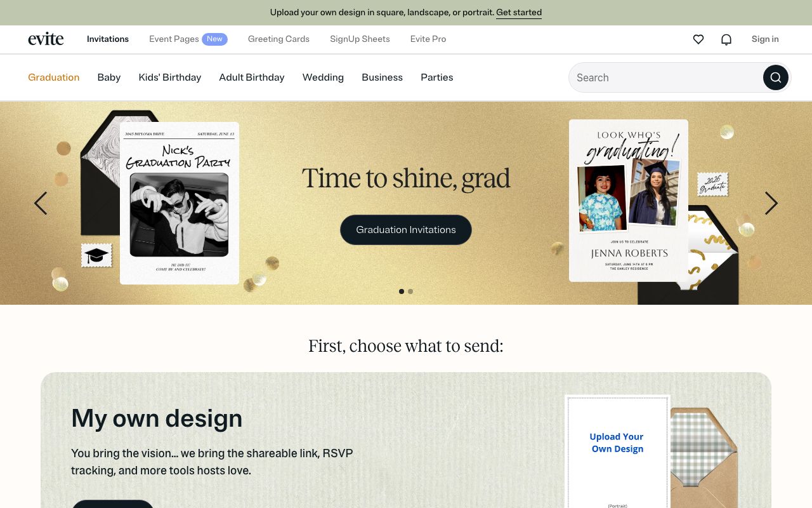Viewport: 812px width, 508px height.
Task: Open Nick's Graduation Party invitation card
Action: tap(180, 203)
